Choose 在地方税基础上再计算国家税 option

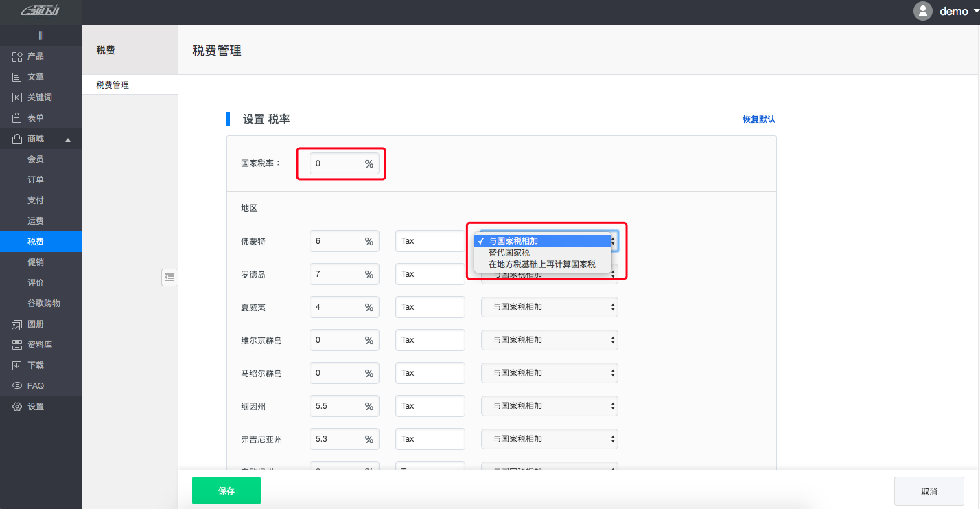tap(541, 264)
